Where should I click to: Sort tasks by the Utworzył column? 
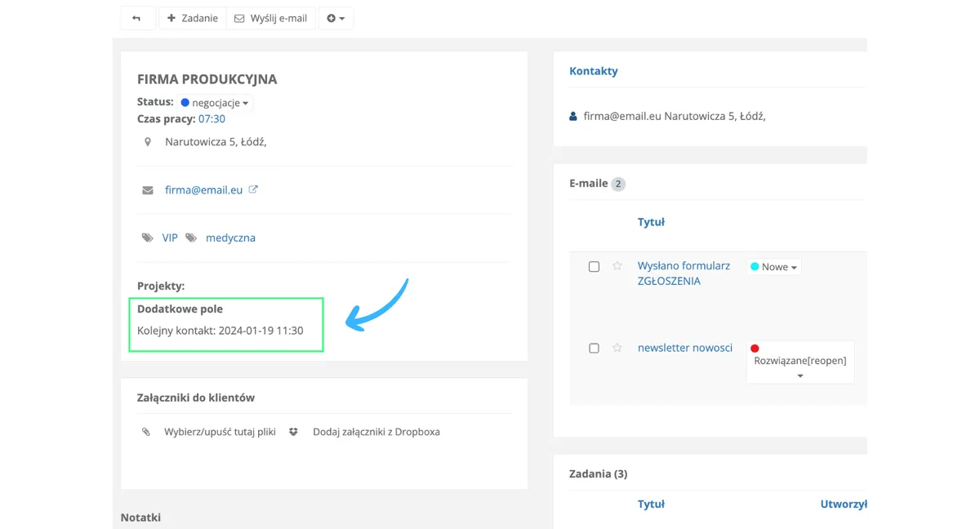[844, 505]
